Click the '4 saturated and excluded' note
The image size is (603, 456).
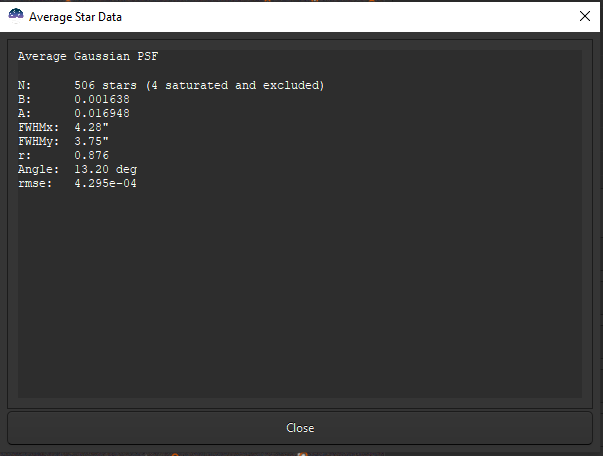point(235,86)
